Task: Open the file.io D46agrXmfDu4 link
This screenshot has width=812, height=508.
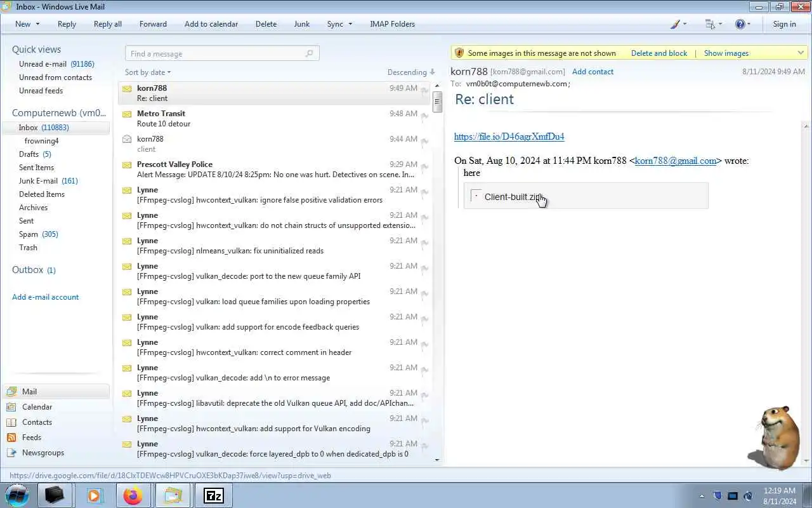Action: click(x=509, y=137)
